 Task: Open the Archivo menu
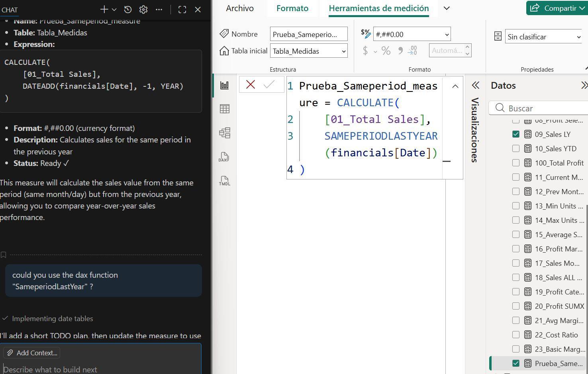[x=240, y=8]
